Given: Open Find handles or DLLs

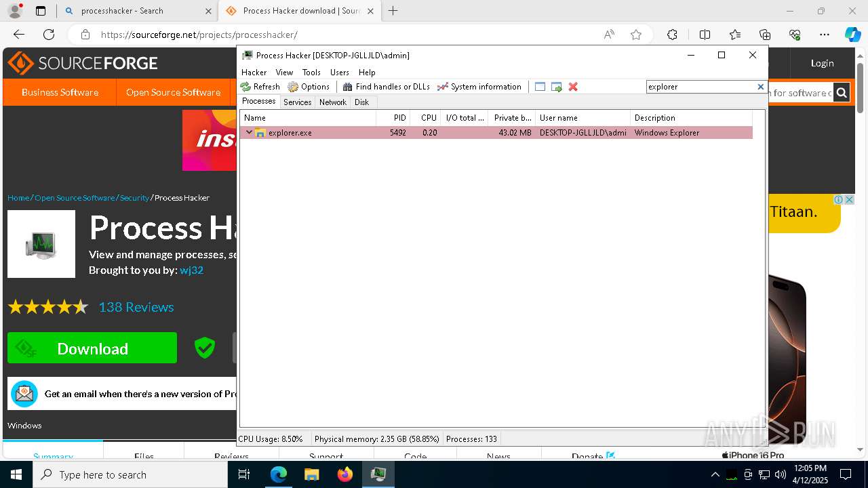Looking at the screenshot, I should coord(387,87).
